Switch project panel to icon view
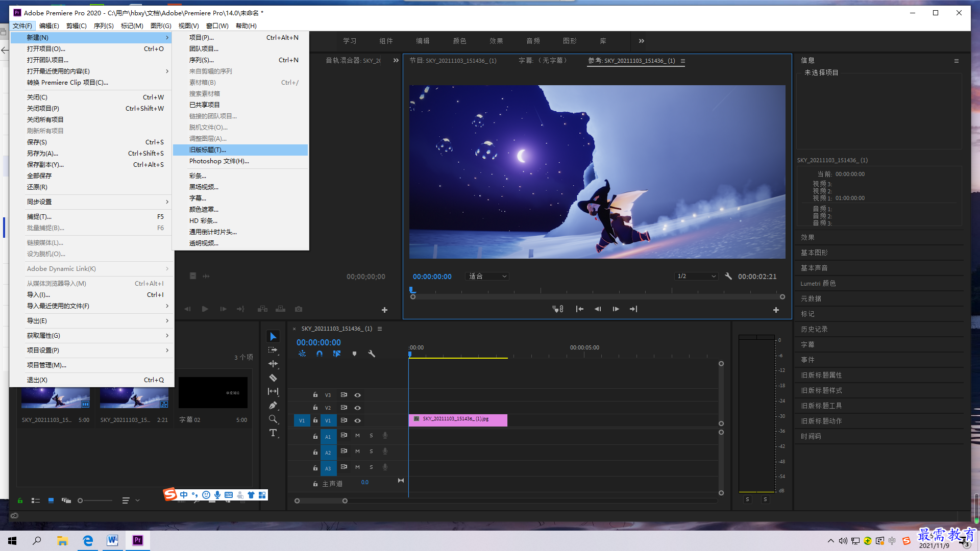980x551 pixels. pos(51,500)
